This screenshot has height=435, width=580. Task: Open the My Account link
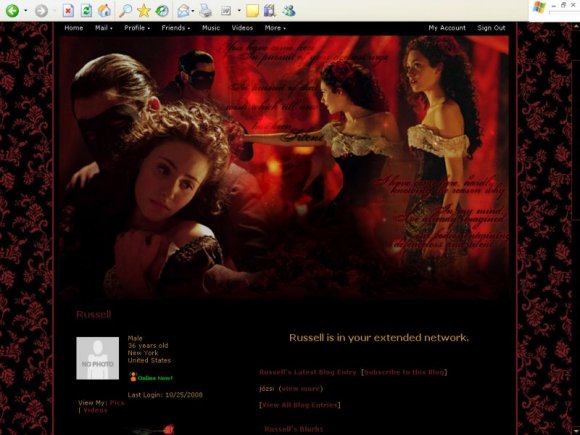pos(447,28)
